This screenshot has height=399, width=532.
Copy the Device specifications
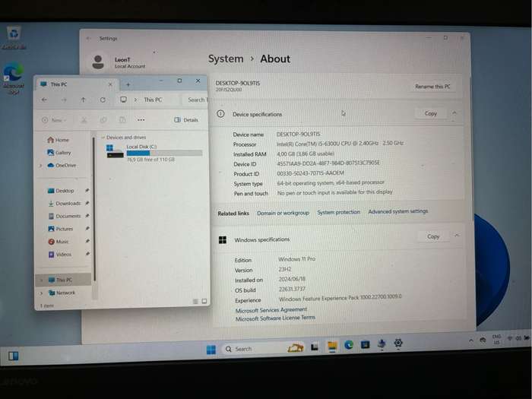coord(431,114)
